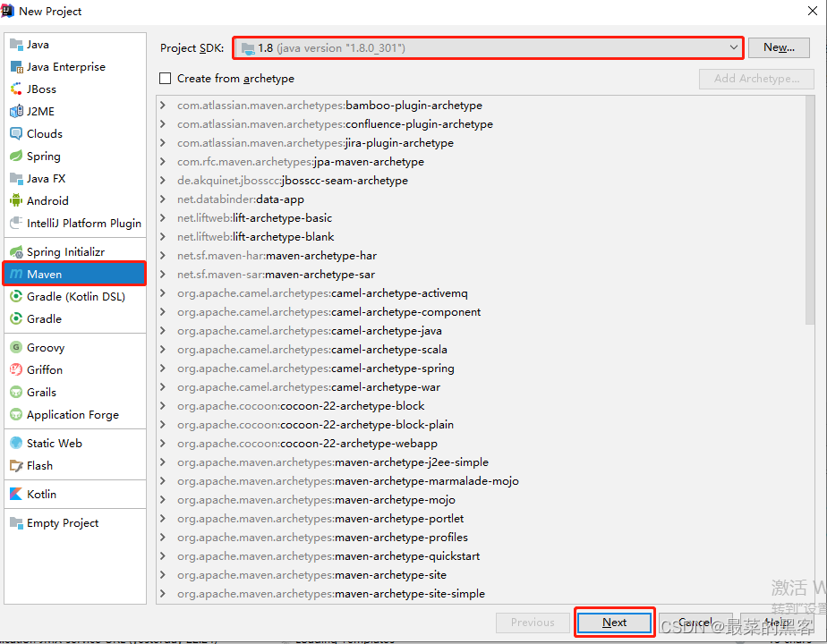
Task: Click the IntelliJ IDEA title bar icon
Action: coord(7,11)
